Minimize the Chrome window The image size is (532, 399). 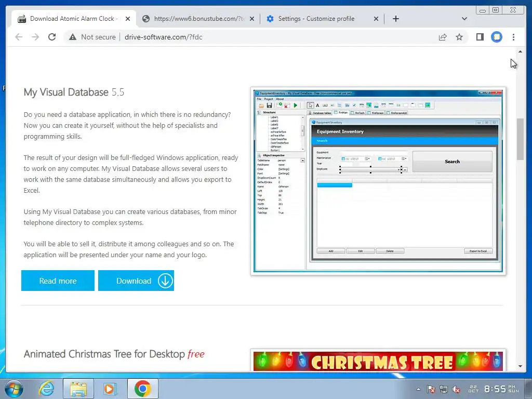click(x=483, y=10)
